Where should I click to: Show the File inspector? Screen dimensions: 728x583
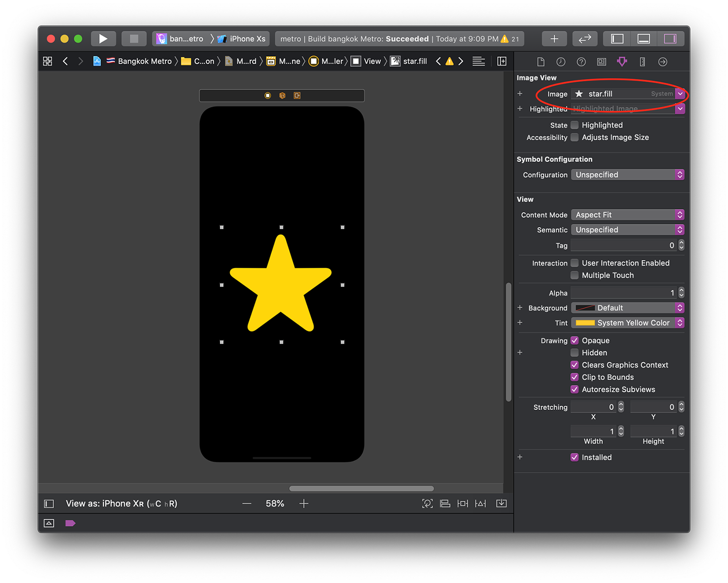(x=541, y=62)
